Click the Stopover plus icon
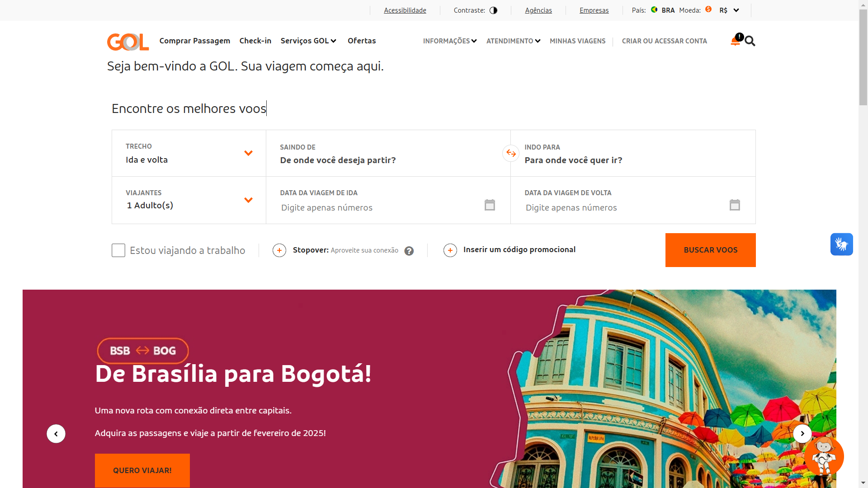This screenshot has height=488, width=868. (x=279, y=250)
